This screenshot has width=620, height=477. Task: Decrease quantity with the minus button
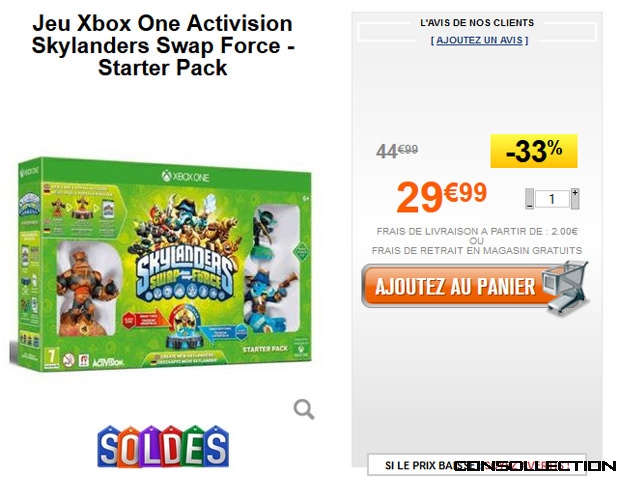click(x=529, y=199)
